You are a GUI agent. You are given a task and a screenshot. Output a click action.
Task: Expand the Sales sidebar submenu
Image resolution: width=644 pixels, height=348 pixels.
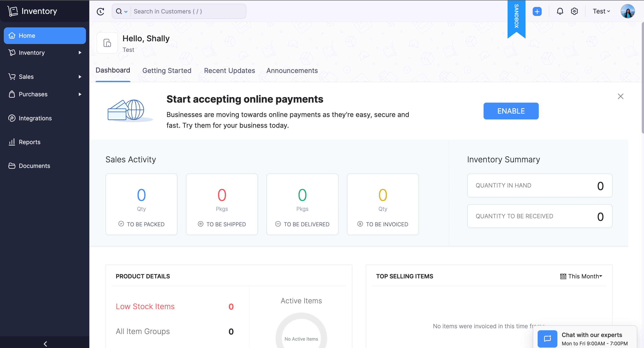[x=80, y=77]
